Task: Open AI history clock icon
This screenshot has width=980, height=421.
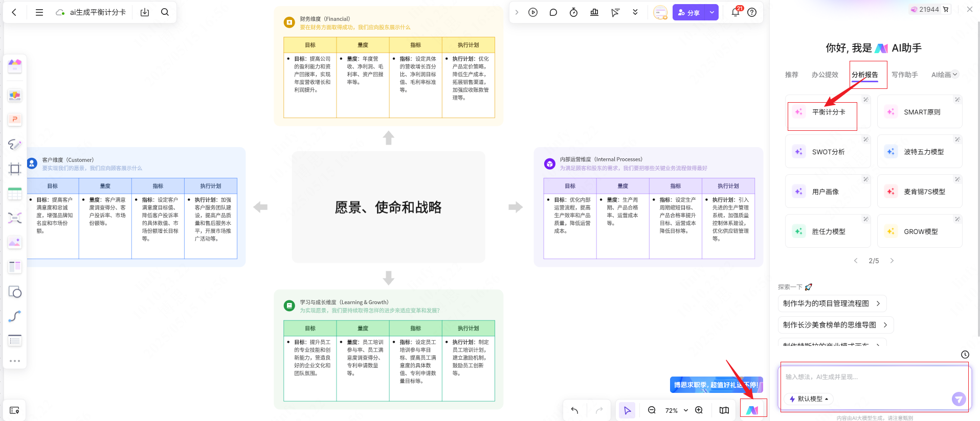Action: point(965,355)
